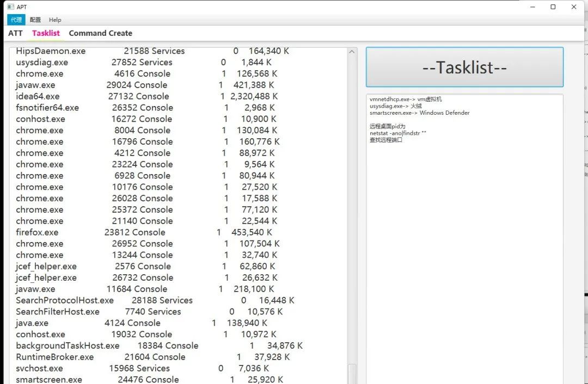Click inside the results text area on the right
The image size is (588, 384).
point(464,240)
